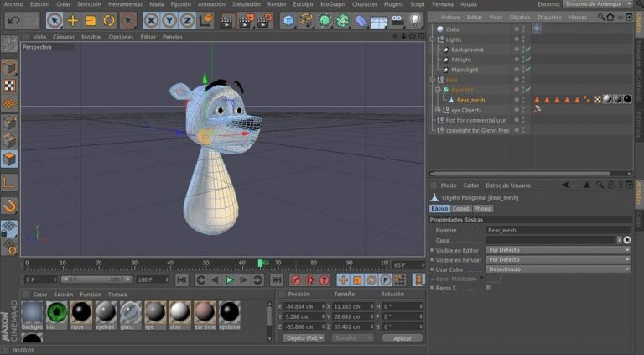The image size is (644, 355).
Task: Open viewport Filtrar menu
Action: pyautogui.click(x=148, y=37)
